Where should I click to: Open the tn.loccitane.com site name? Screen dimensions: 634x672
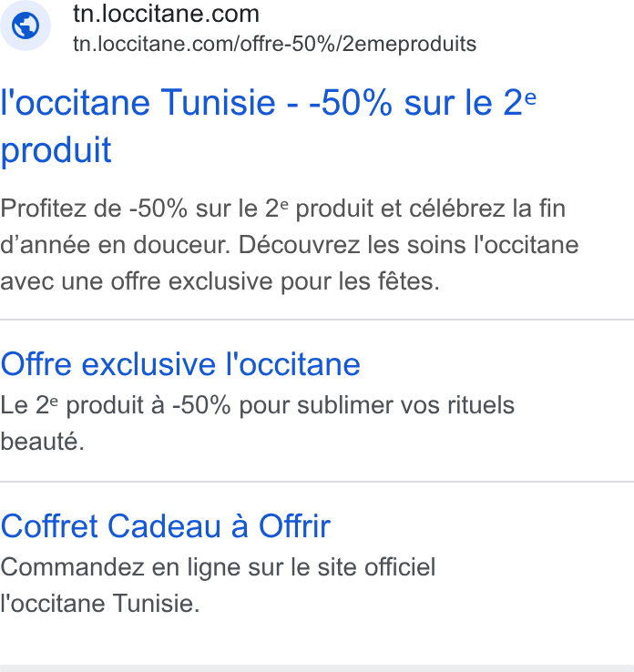tap(166, 14)
